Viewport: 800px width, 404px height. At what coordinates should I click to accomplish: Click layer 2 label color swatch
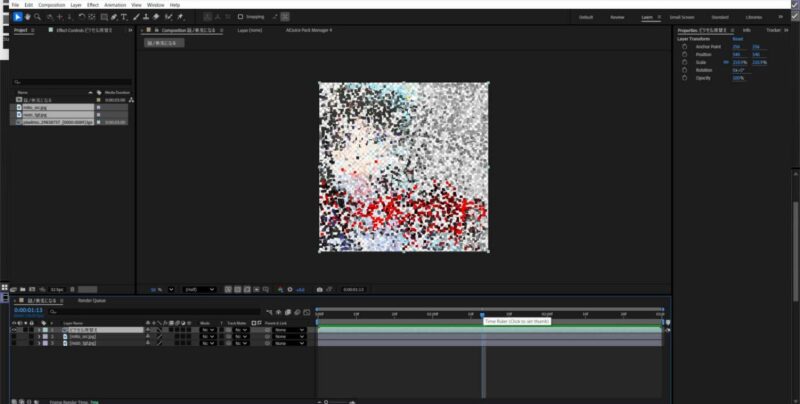pyautogui.click(x=45, y=337)
